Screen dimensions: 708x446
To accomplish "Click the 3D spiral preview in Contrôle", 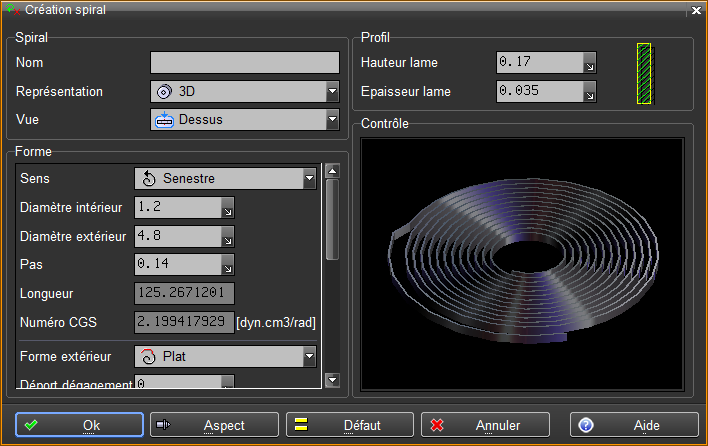I will click(x=522, y=264).
